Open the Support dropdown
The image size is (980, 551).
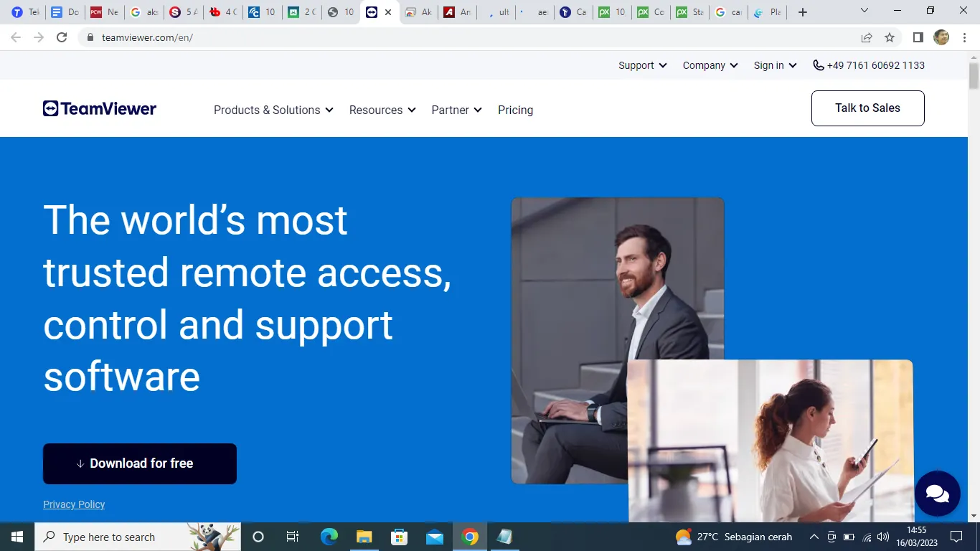[642, 65]
